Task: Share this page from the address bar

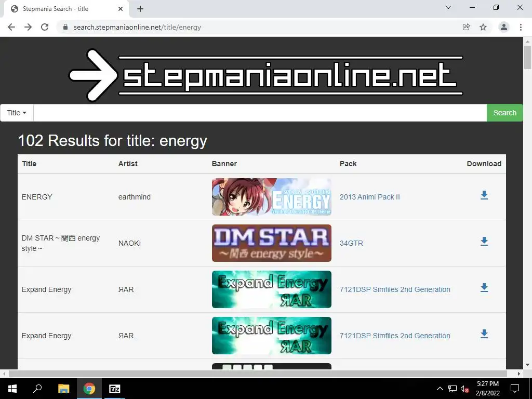Action: point(467,27)
